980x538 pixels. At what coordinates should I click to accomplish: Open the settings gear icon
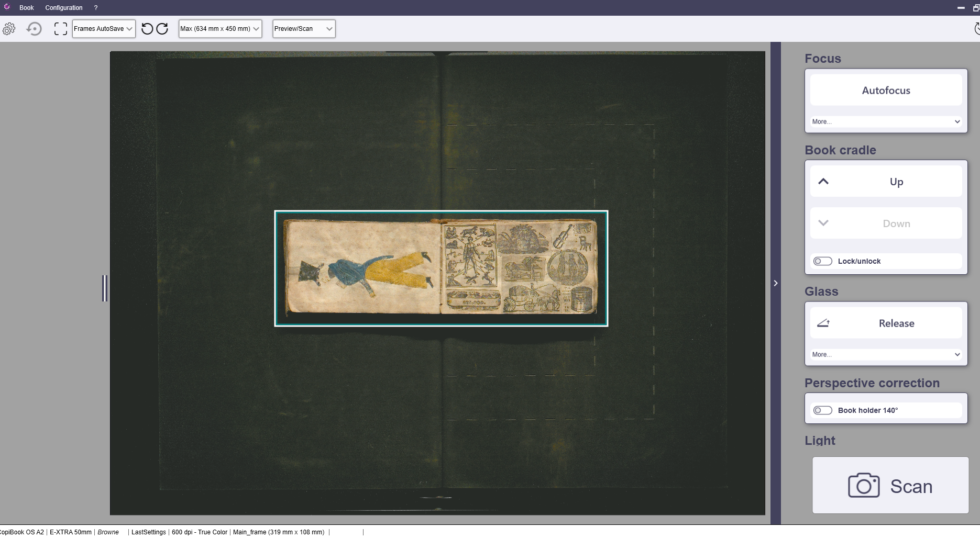click(9, 29)
